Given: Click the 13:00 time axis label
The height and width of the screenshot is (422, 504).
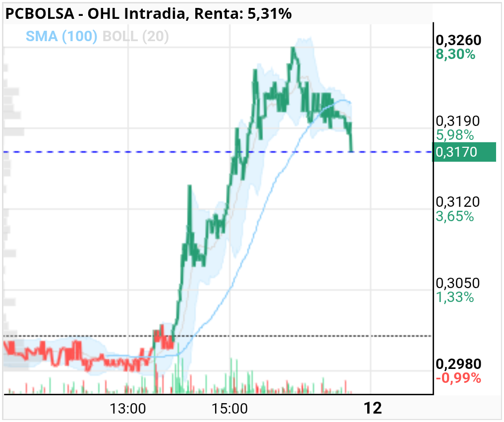Looking at the screenshot, I should (x=127, y=409).
